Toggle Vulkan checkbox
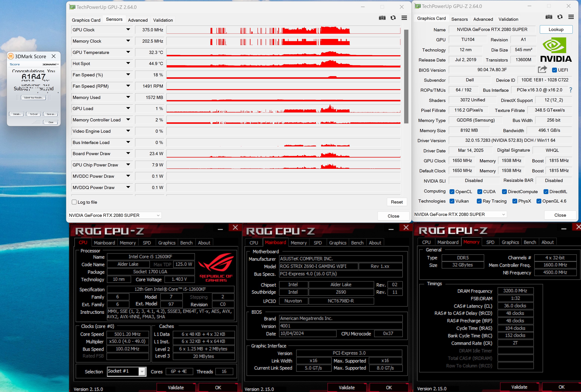This screenshot has height=392, width=581. pyautogui.click(x=452, y=201)
